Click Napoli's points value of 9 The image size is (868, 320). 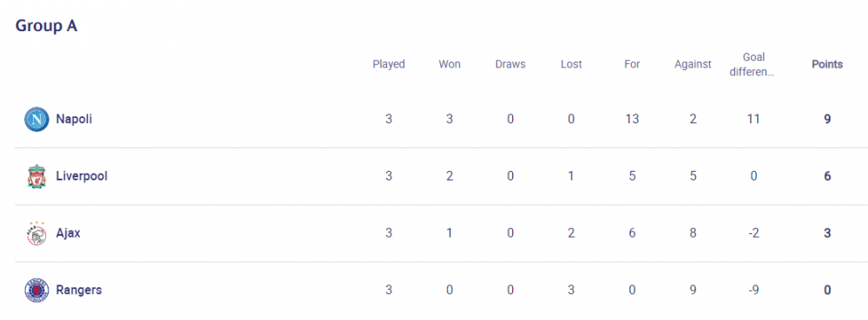coord(827,119)
